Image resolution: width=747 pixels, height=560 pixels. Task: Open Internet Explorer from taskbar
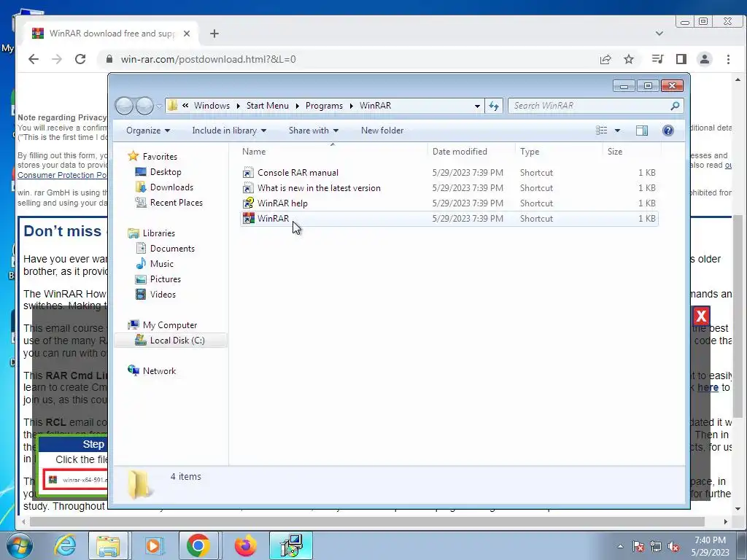[65, 545]
